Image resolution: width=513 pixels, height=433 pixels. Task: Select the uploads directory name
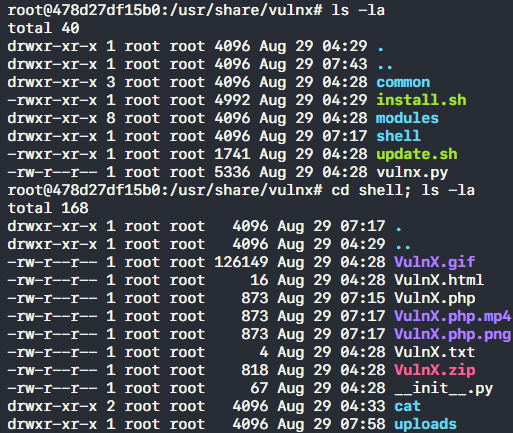[425, 424]
